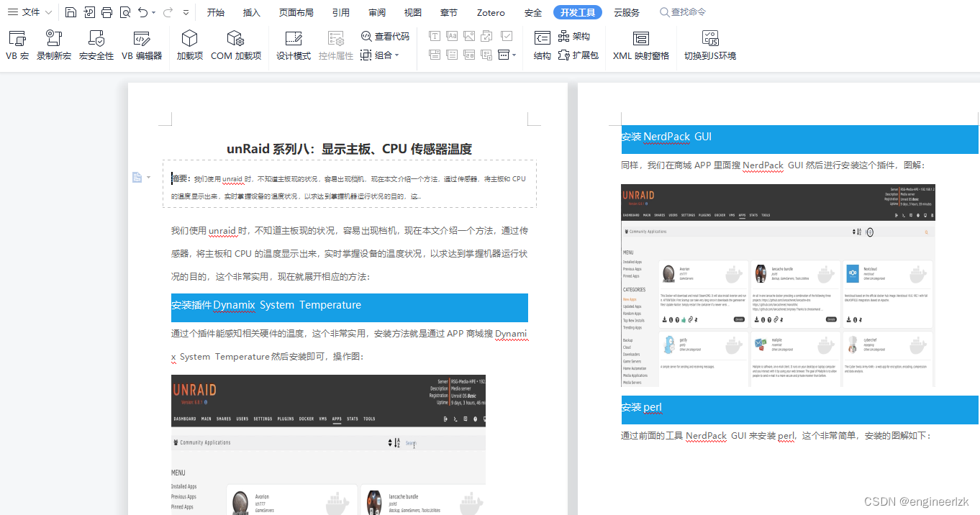Click paragraph starting 同样，我们在商城 APP
Image resolution: width=980 pixels, height=515 pixels.
point(773,165)
